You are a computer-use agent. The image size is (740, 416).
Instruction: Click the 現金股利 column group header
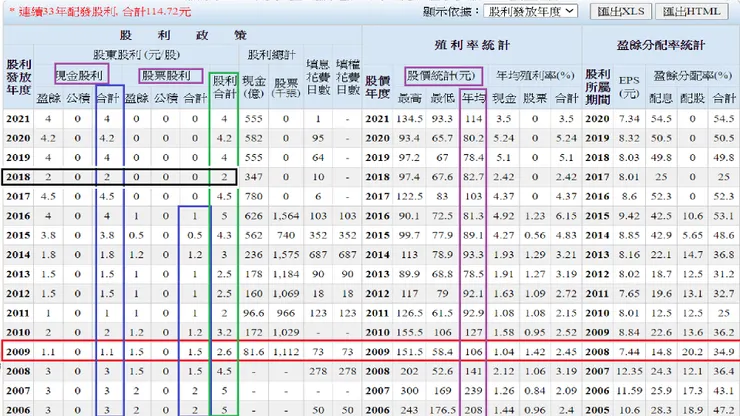(79, 76)
